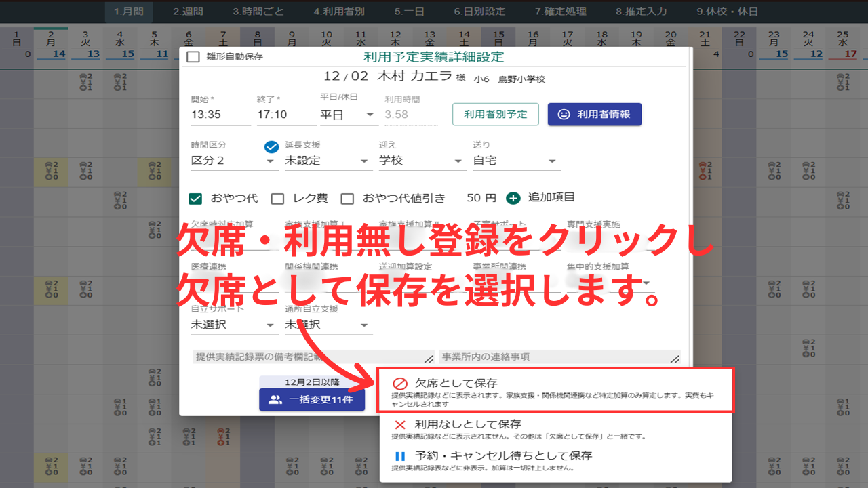Screen dimensions: 868x488
Task: Click the red X icon for 利用なしとして保存
Action: tap(400, 425)
